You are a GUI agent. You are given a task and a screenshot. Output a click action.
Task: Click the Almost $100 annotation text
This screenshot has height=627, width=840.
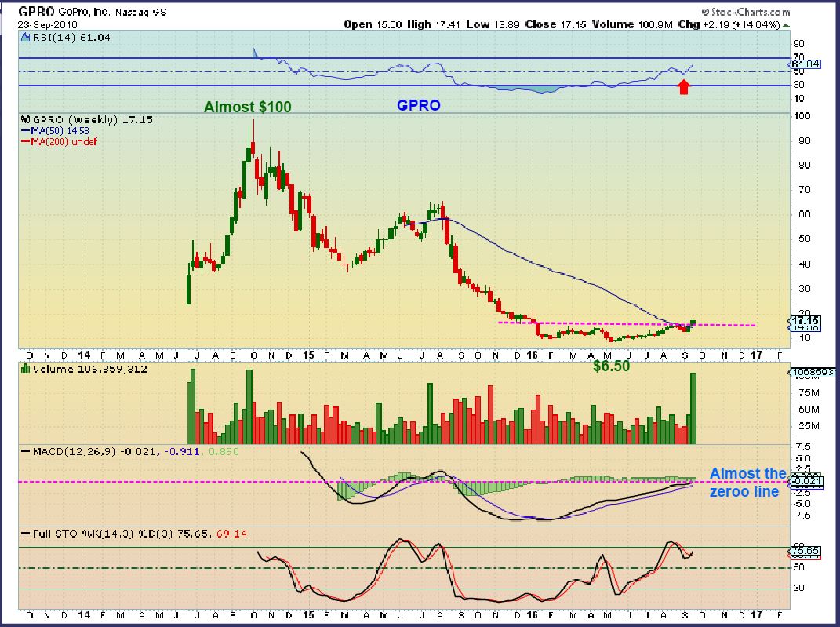(x=248, y=107)
